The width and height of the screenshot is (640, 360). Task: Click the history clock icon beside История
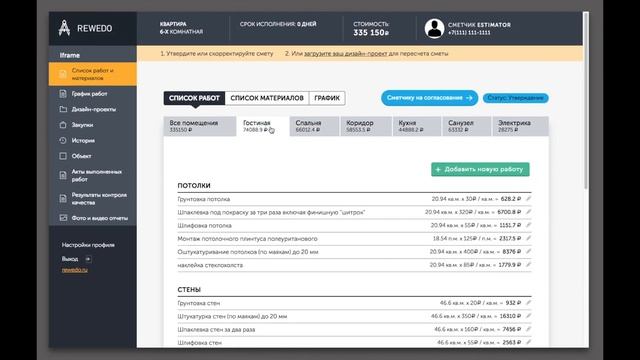pos(63,140)
